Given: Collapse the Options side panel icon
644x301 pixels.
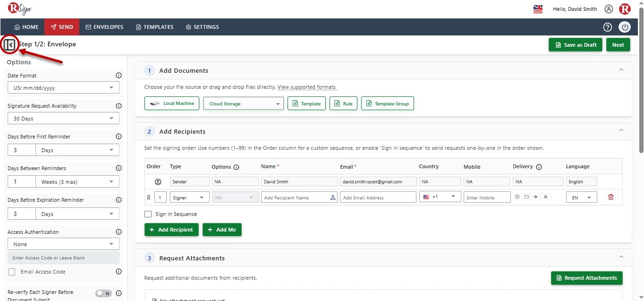Looking at the screenshot, I should tap(10, 45).
